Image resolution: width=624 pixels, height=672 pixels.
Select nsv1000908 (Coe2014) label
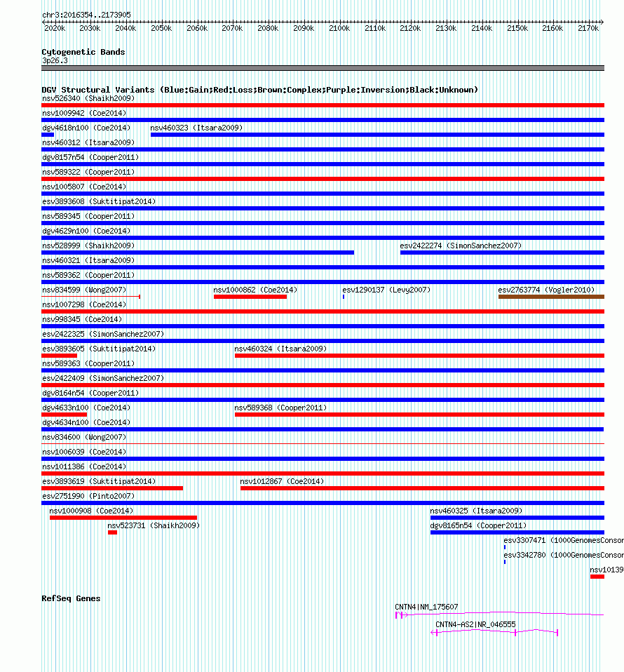click(x=91, y=511)
